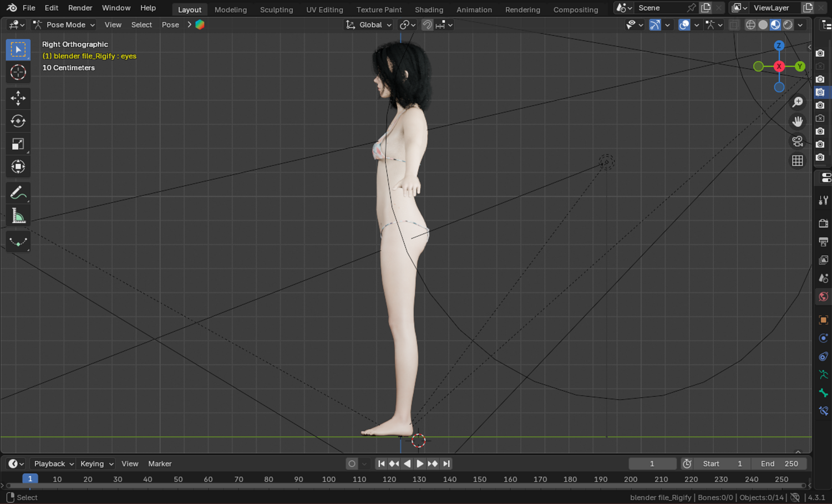
Task: Open the Armature data properties tab
Action: tap(824, 375)
